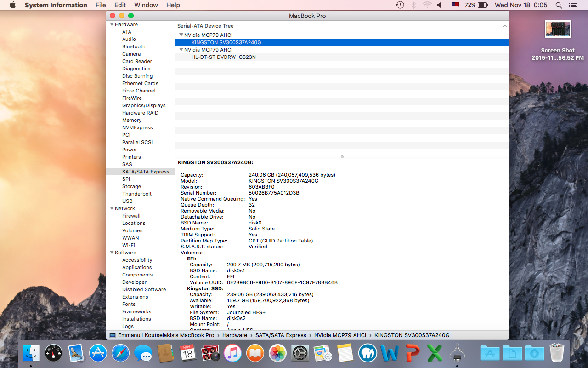Image resolution: width=588 pixels, height=368 pixels.
Task: Select the KINGSTON SV300S37A240G device row
Action: coord(342,42)
